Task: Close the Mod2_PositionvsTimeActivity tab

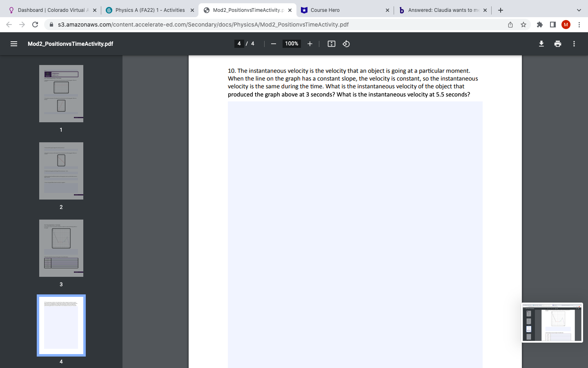Action: tap(290, 10)
